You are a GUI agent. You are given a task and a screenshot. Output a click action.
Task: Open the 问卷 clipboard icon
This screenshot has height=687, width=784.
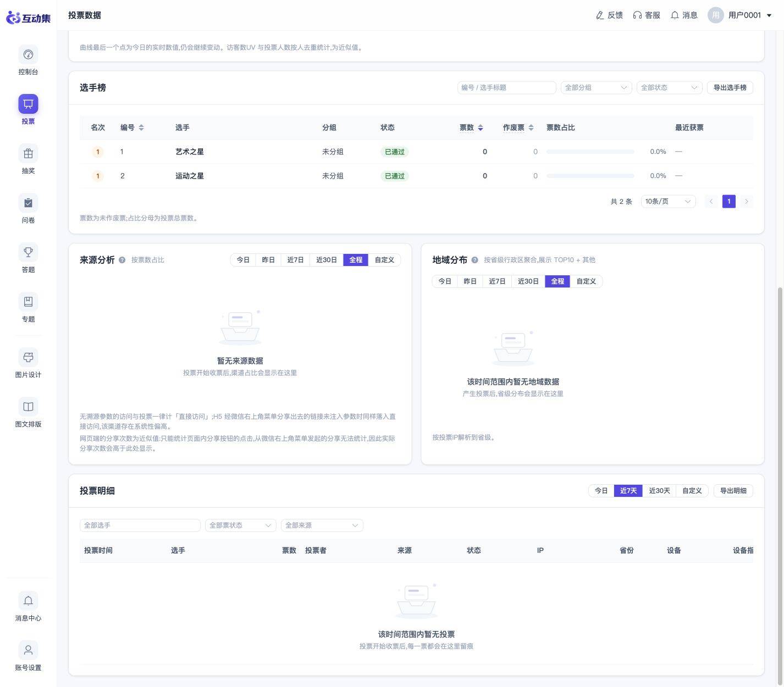(28, 203)
